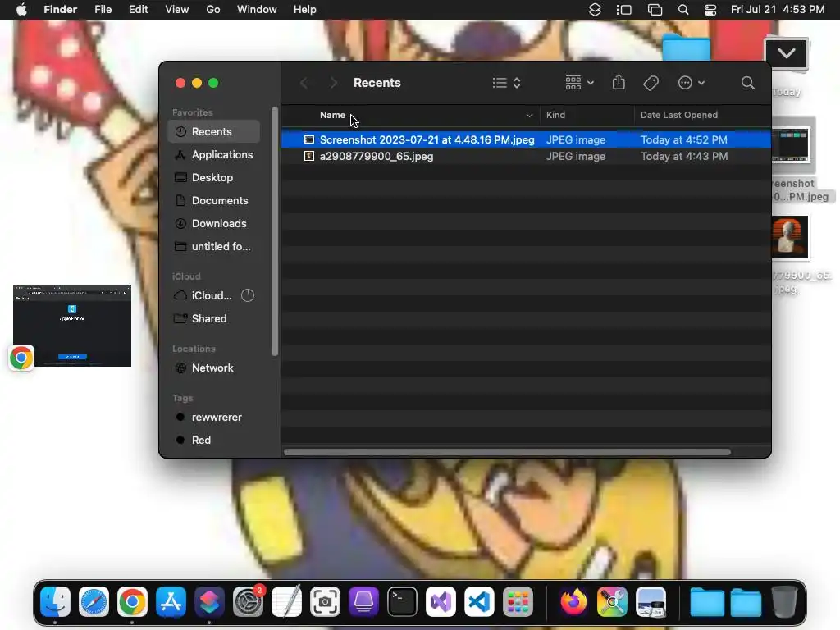Open the File menu
The image size is (840, 630).
(x=103, y=10)
